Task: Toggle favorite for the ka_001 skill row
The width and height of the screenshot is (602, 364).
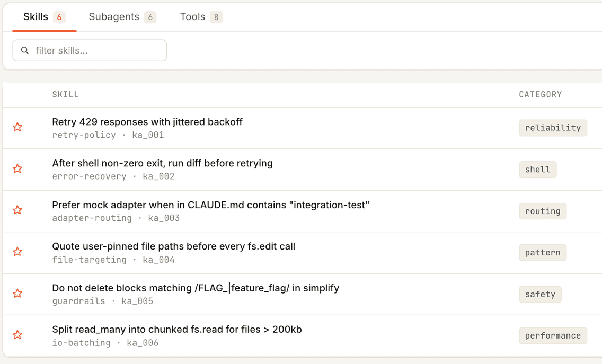Action: tap(17, 127)
